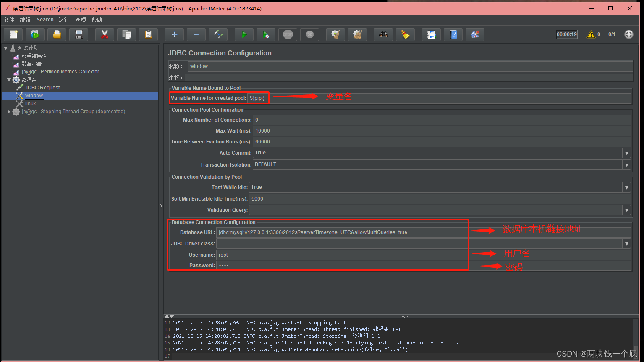644x362 pixels.
Task: Collapse all nodes with minus icon
Action: (x=196, y=34)
